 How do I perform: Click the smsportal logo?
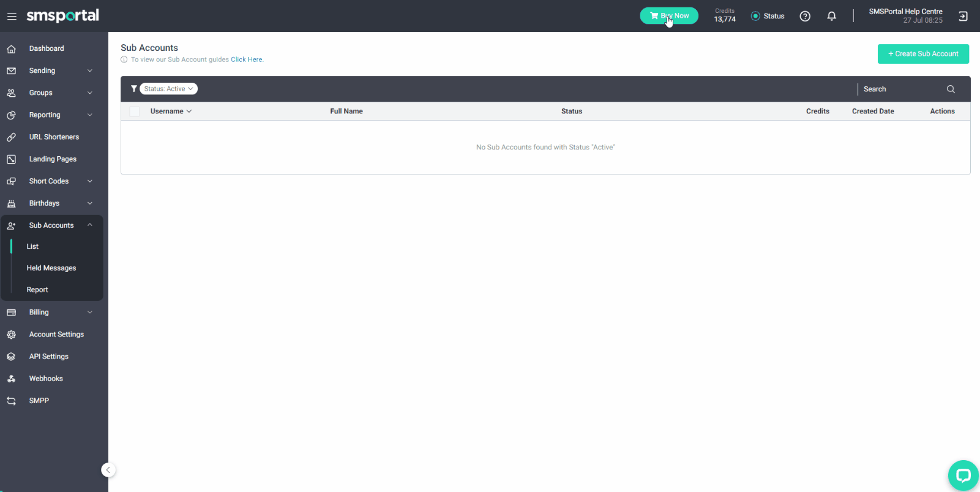62,16
